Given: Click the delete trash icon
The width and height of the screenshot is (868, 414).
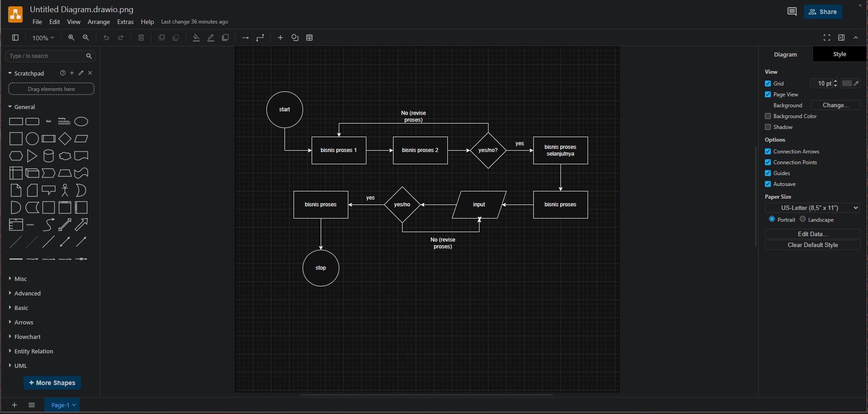Looking at the screenshot, I should pyautogui.click(x=141, y=38).
